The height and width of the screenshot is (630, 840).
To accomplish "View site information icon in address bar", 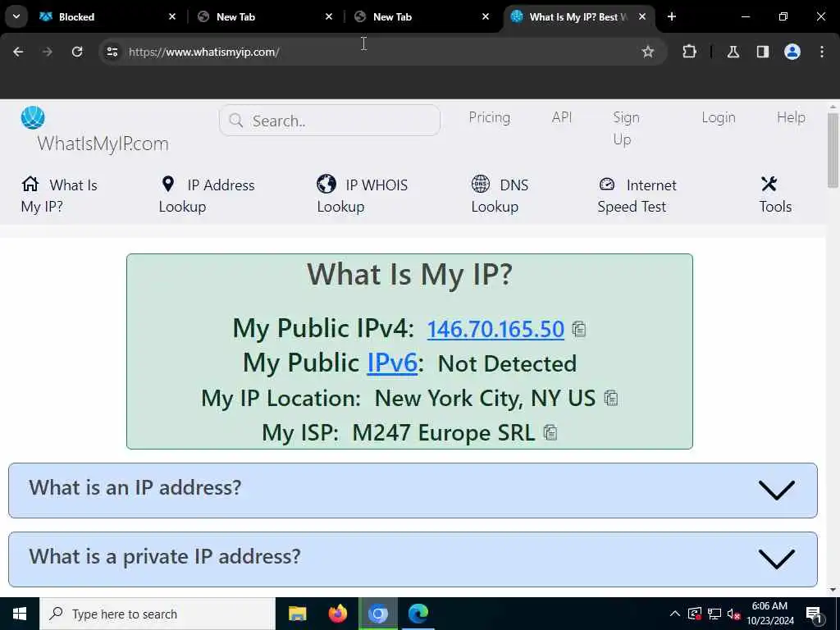I will pos(112,52).
